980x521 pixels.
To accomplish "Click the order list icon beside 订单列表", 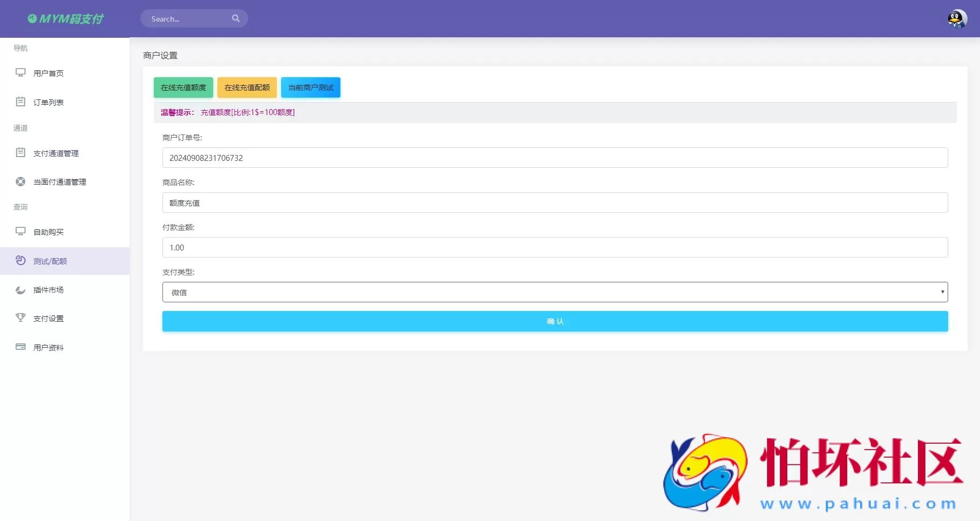I will point(21,102).
